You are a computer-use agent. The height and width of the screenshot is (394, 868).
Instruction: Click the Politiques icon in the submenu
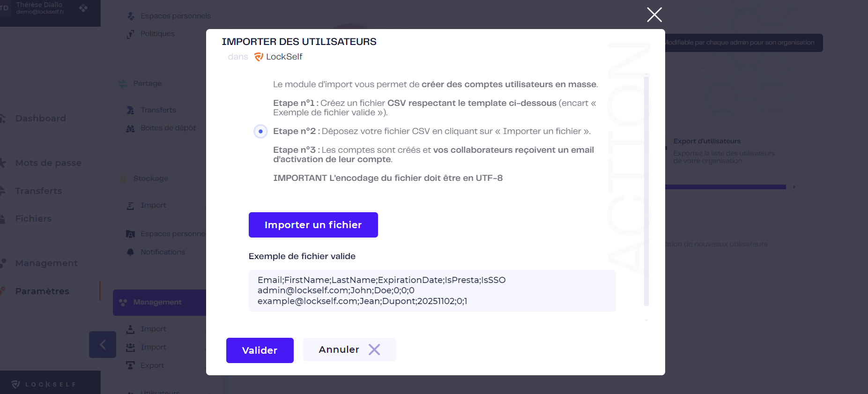click(130, 34)
